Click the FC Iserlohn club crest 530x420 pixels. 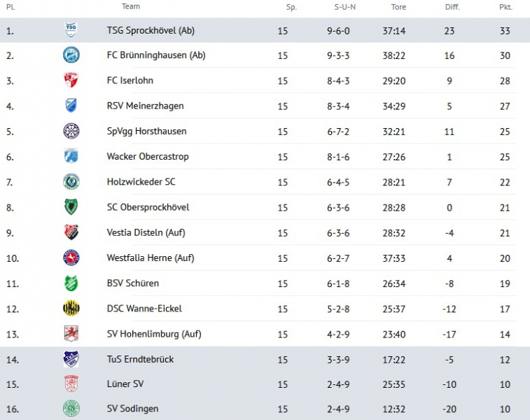pyautogui.click(x=71, y=80)
